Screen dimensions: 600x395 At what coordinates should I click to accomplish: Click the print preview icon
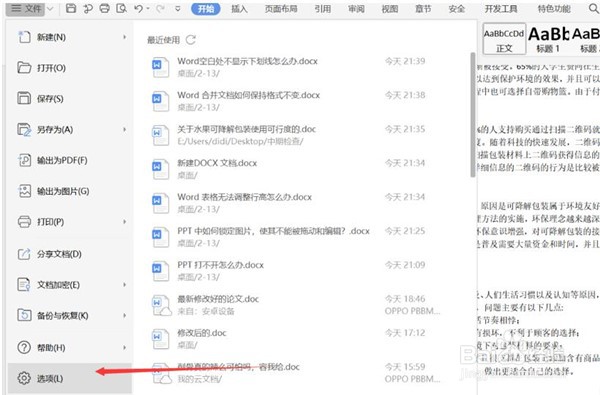click(121, 8)
